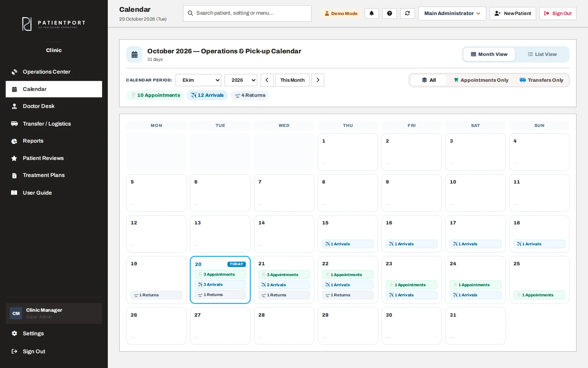Viewport: 588px width, 368px height.
Task: Click the PatientPort logo
Action: tap(54, 24)
